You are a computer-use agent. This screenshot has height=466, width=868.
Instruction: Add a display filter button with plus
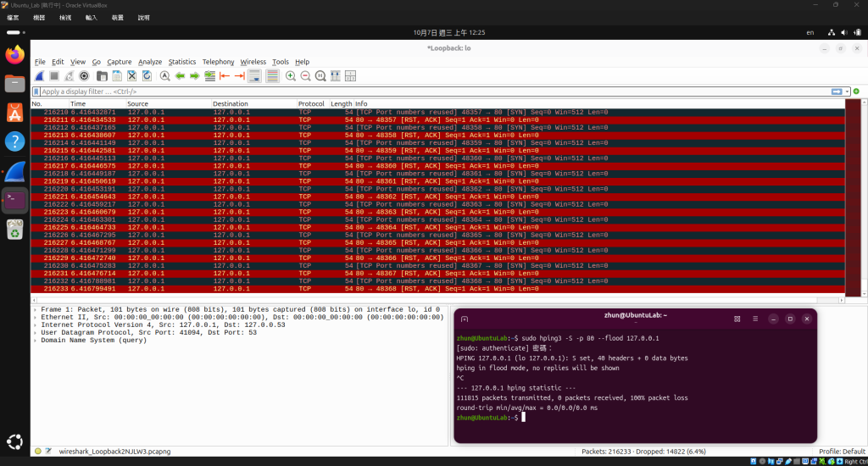pyautogui.click(x=856, y=92)
